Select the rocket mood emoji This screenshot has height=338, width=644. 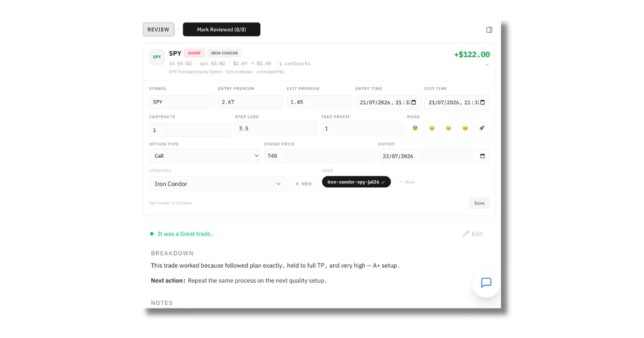481,128
